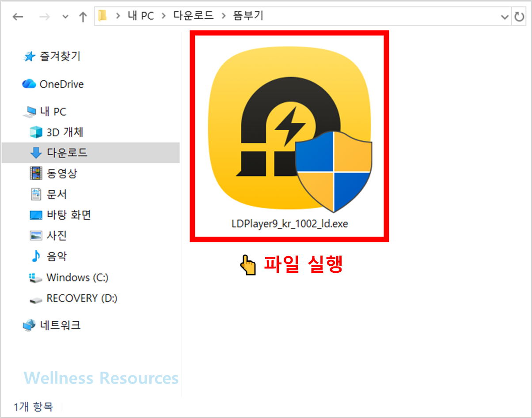This screenshot has height=418, width=532.
Task: Select 내 PC in the address breadcrumb
Action: [141, 16]
